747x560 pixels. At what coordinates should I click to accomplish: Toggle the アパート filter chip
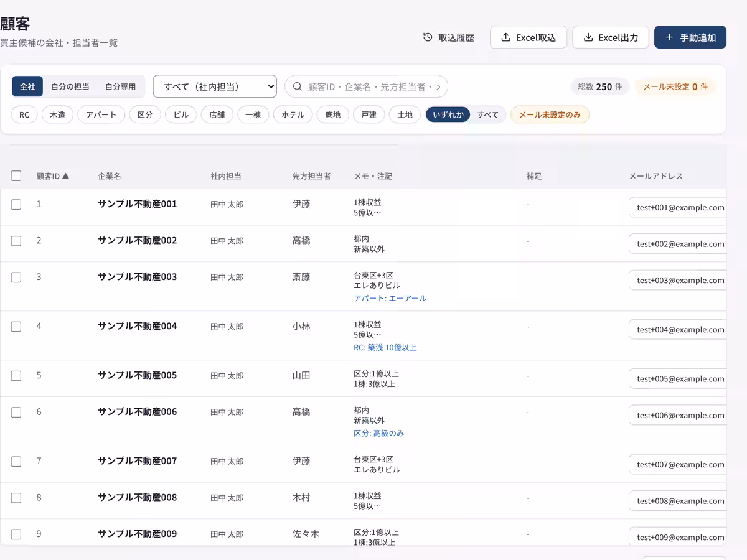coord(101,114)
